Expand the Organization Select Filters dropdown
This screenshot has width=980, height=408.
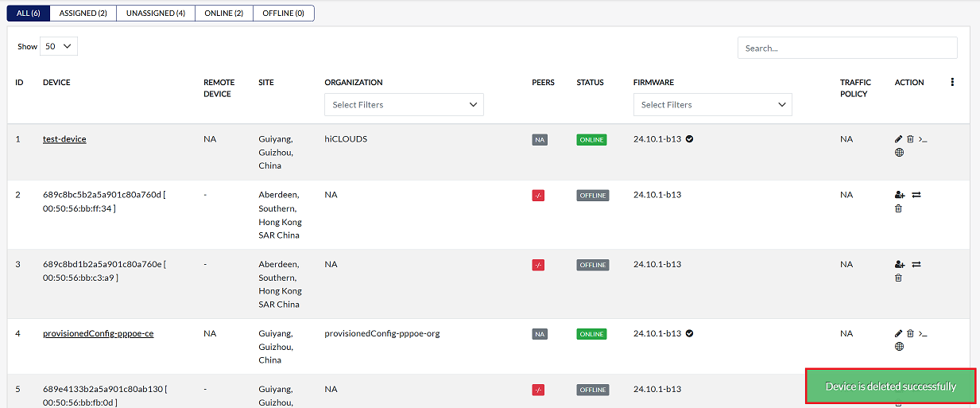404,105
